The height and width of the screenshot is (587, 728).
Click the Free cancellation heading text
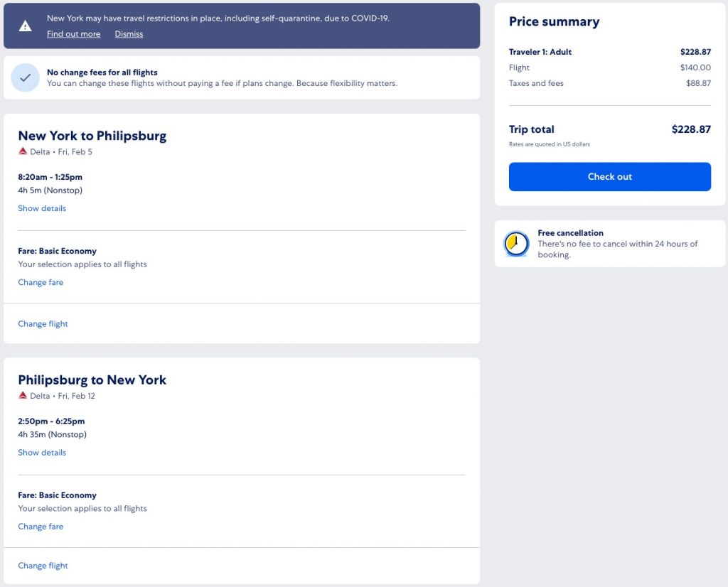[x=570, y=233]
